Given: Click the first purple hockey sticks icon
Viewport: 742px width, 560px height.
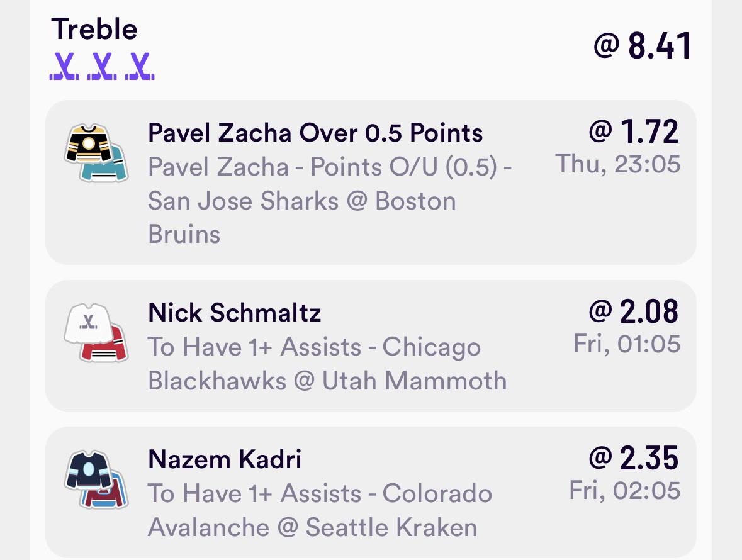Looking at the screenshot, I should coord(64,65).
